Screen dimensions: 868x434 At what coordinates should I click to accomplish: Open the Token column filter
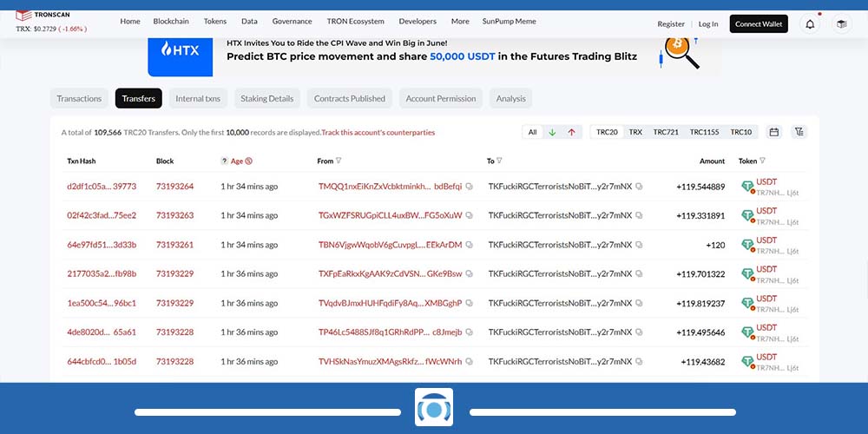click(x=762, y=161)
